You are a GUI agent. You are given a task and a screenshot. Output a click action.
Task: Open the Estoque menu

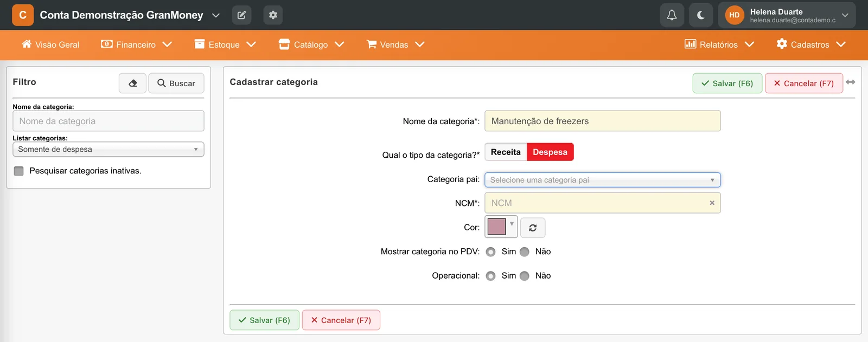pos(225,44)
